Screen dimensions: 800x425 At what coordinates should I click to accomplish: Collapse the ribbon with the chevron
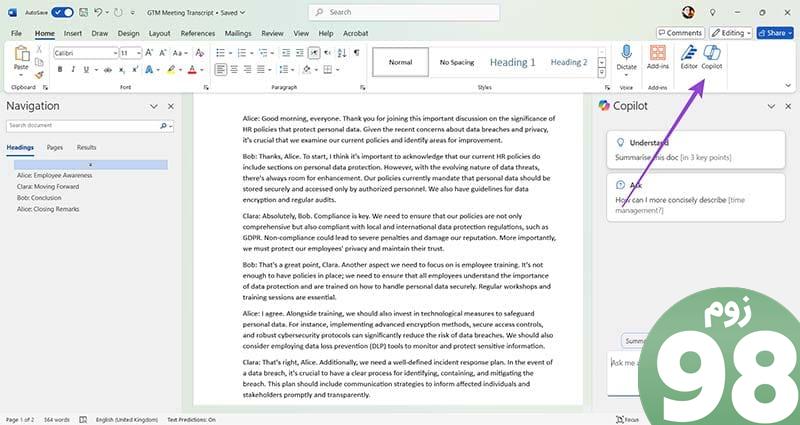point(788,86)
